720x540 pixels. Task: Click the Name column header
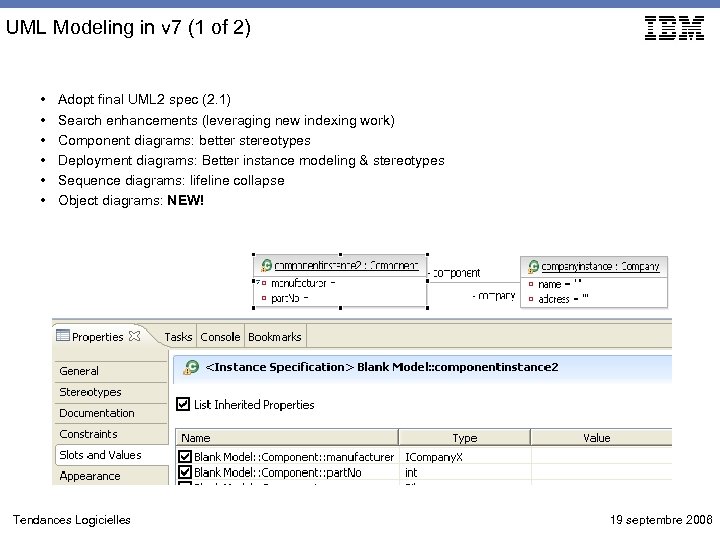point(287,438)
